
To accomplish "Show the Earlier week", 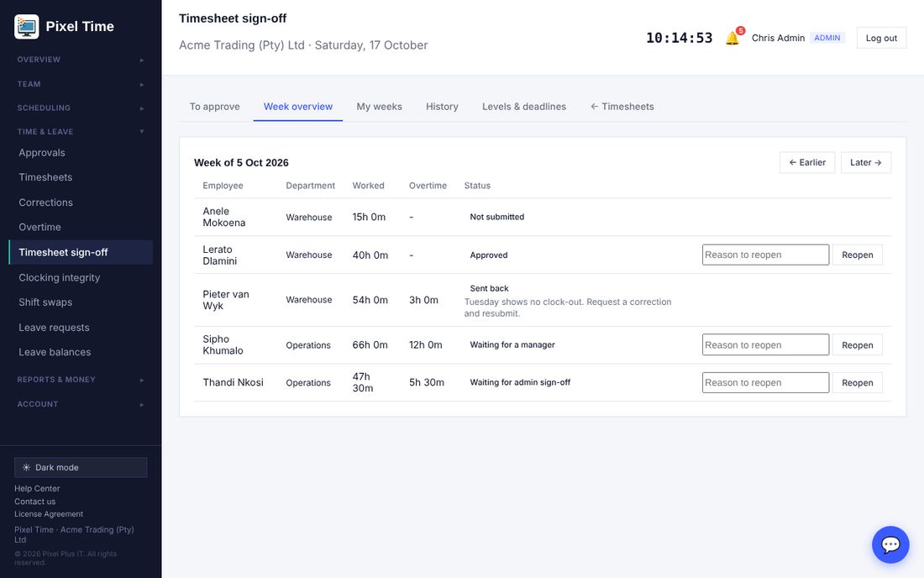I will [806, 163].
